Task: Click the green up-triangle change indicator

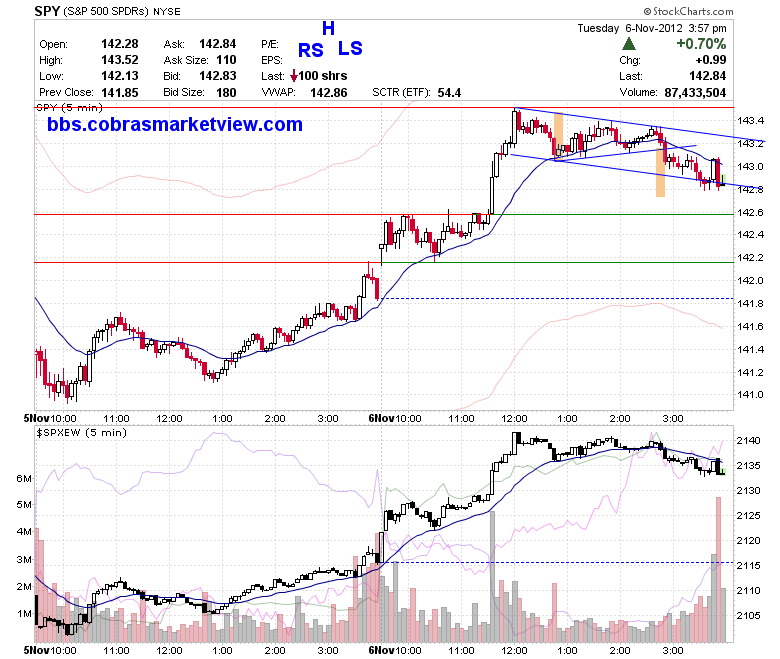Action: point(629,44)
